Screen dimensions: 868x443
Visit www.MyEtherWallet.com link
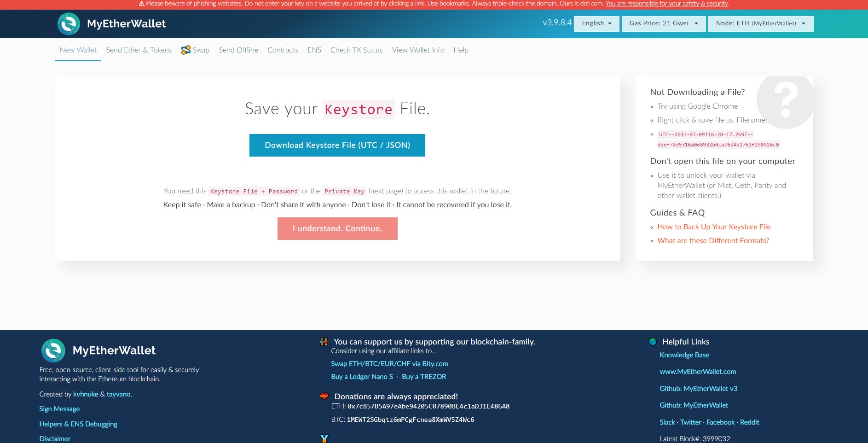click(698, 372)
